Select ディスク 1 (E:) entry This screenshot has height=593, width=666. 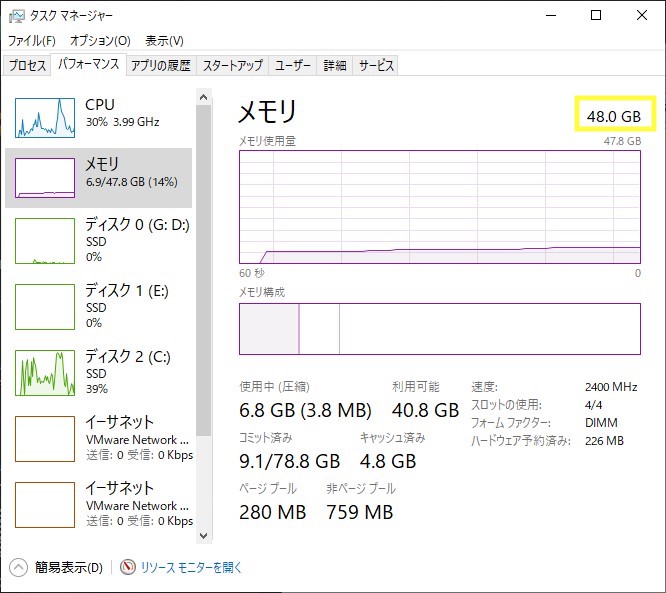click(x=99, y=306)
